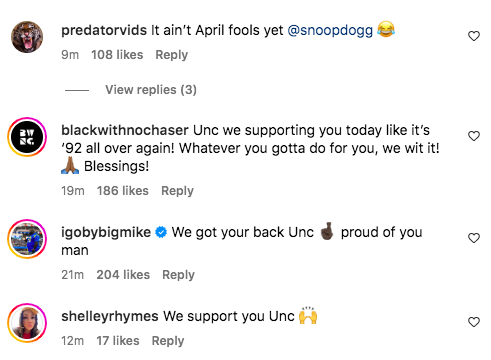Reply to shelleyrhymes' comment
491x360 pixels.
tap(168, 341)
